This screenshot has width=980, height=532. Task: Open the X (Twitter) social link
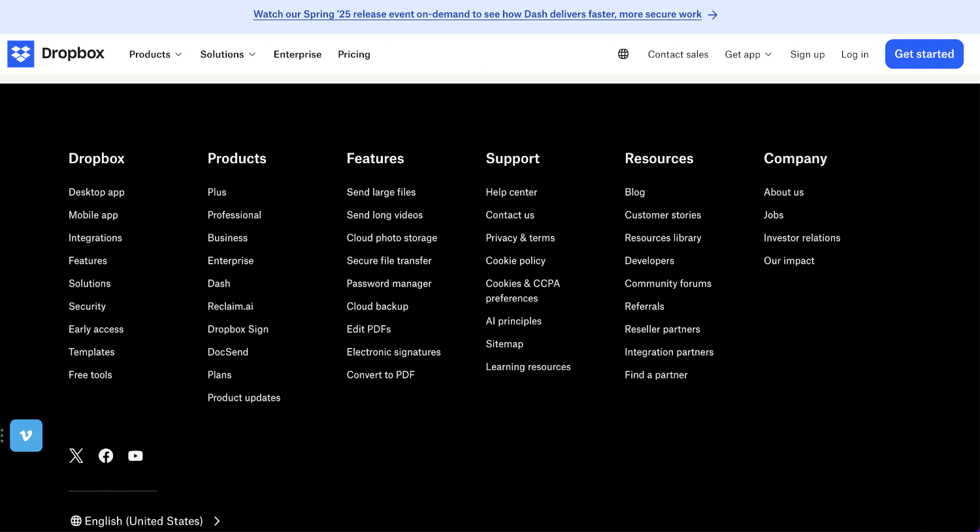click(76, 456)
